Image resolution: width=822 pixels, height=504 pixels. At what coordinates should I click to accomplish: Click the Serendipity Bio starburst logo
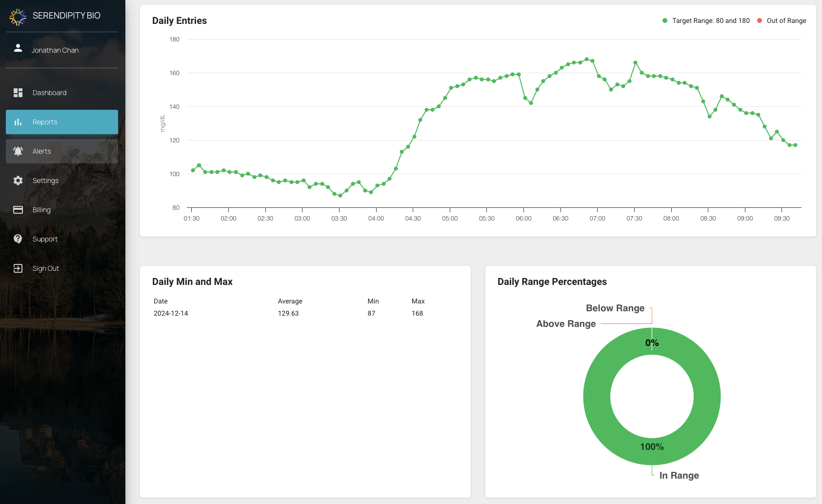pos(18,17)
